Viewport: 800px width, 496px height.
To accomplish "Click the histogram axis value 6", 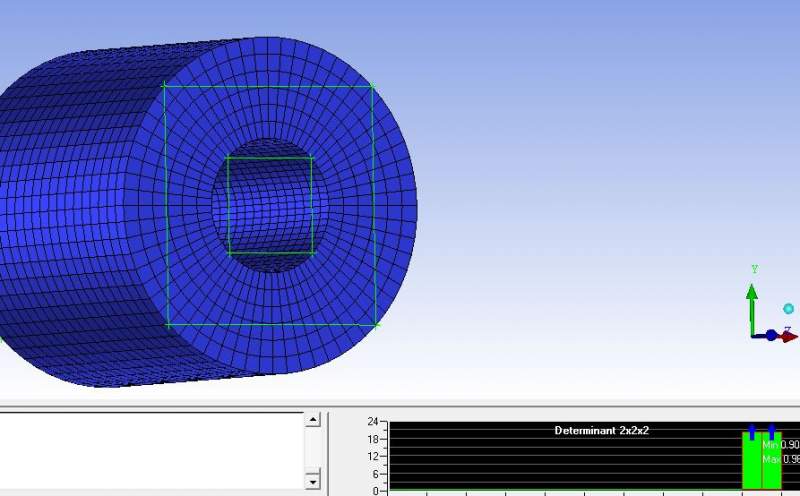I will point(376,474).
